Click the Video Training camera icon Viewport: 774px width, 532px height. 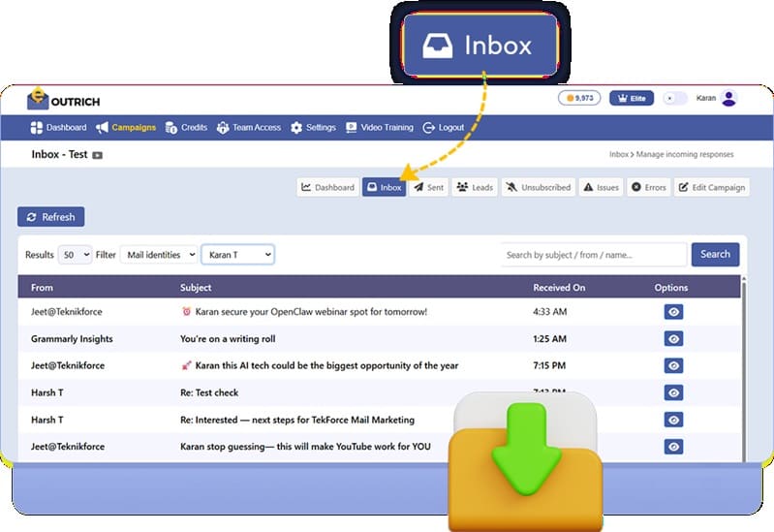click(x=352, y=128)
